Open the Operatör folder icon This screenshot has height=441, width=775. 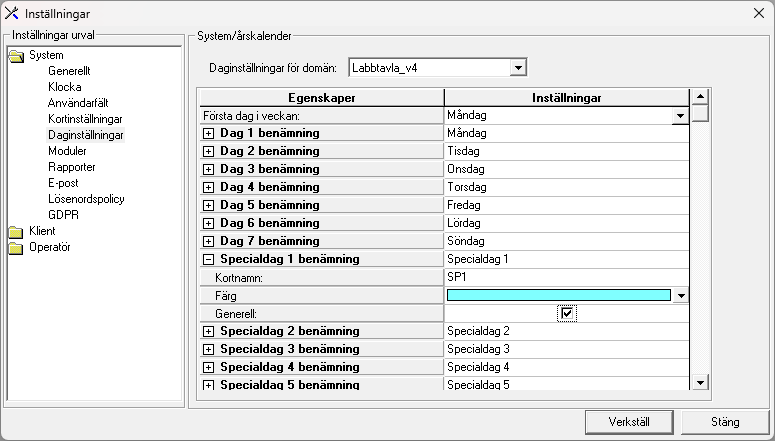pyautogui.click(x=16, y=248)
